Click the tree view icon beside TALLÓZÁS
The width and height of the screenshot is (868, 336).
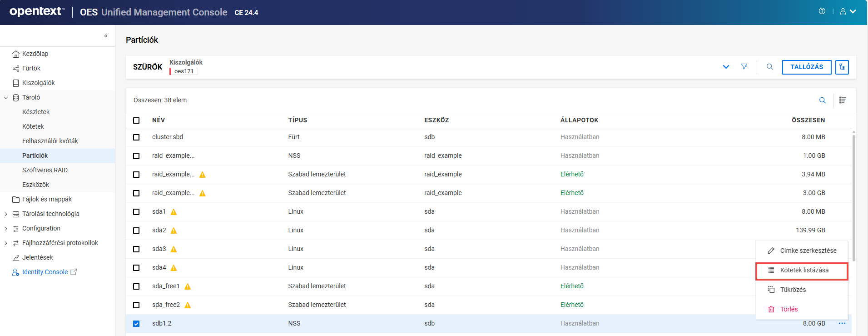pyautogui.click(x=842, y=67)
